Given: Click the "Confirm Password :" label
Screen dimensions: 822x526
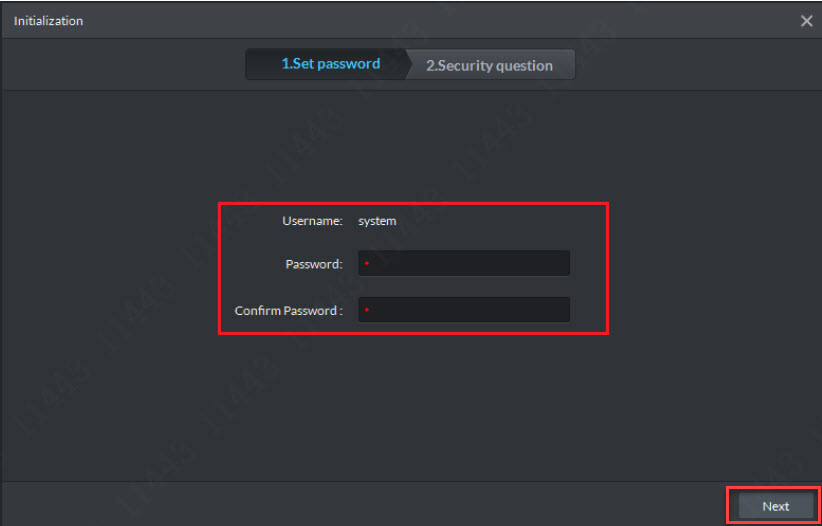Looking at the screenshot, I should [288, 311].
